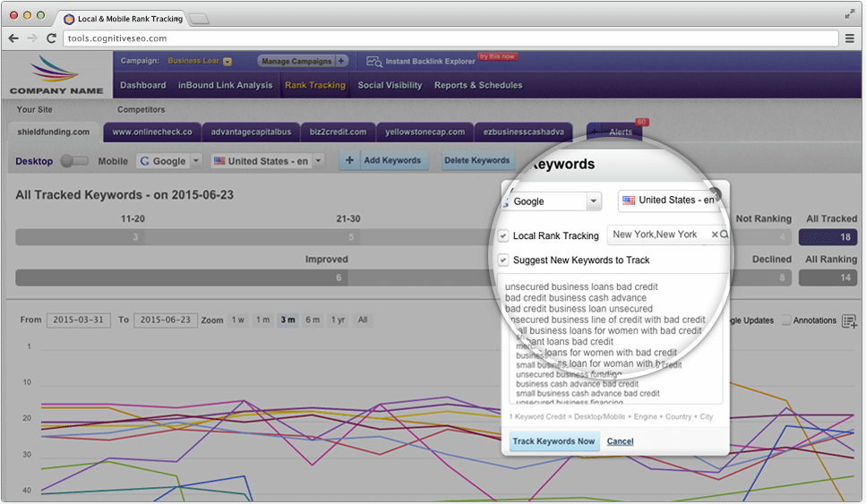Open the chart export list icon
The width and height of the screenshot is (866, 504).
[x=849, y=320]
